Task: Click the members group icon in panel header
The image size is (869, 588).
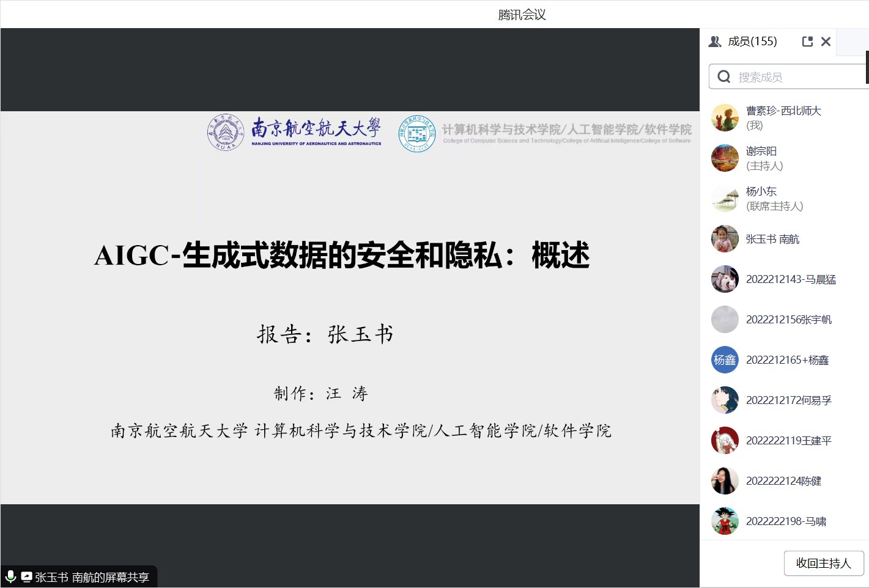Action: coord(715,42)
